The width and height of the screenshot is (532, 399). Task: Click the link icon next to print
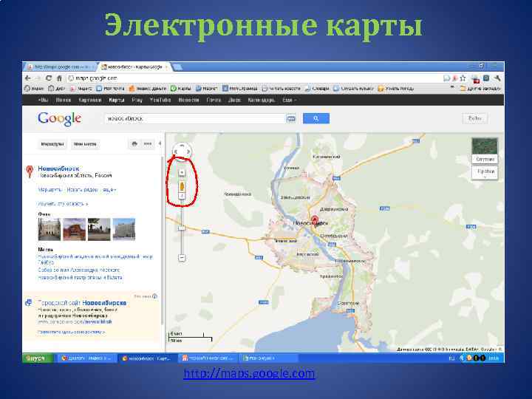[x=148, y=144]
